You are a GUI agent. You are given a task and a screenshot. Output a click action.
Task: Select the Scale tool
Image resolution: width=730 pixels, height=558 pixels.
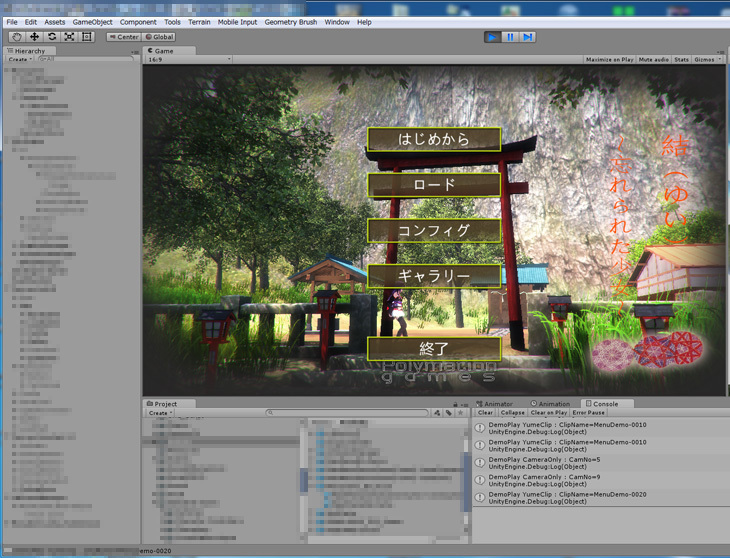(69, 37)
